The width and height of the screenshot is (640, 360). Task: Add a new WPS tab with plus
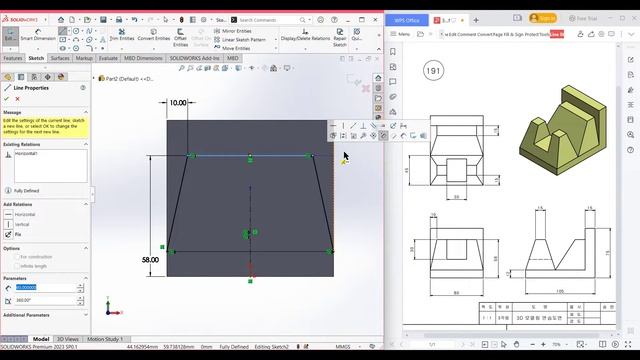coord(476,20)
